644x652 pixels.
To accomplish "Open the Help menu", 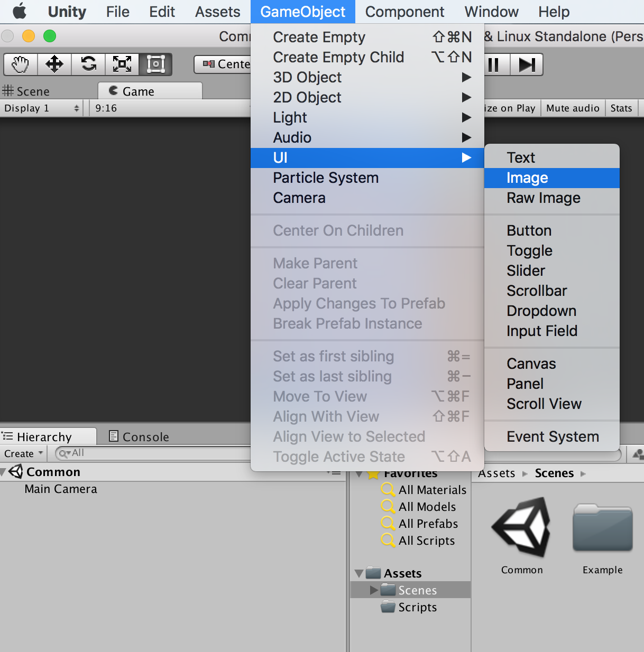I will pos(554,12).
